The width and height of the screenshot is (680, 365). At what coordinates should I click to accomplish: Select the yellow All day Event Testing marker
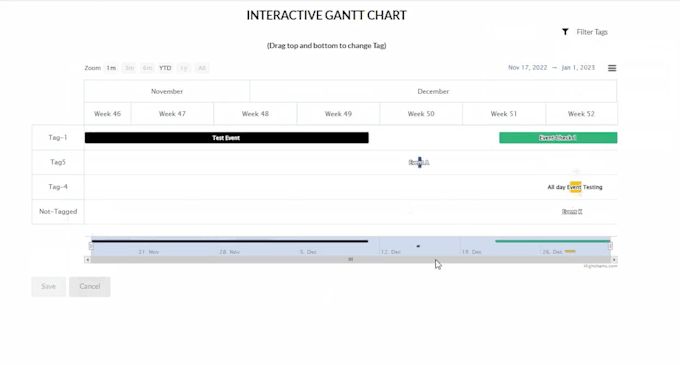575,187
